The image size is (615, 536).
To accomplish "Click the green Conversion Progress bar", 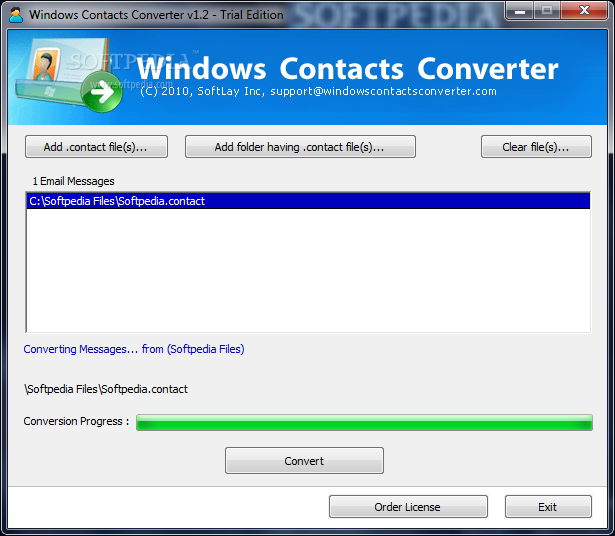I will (364, 422).
